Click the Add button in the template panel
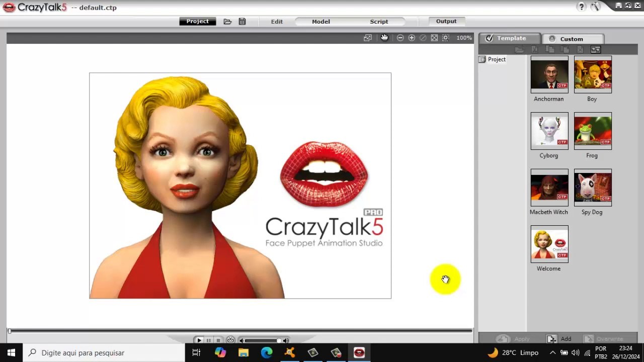The height and width of the screenshot is (362, 644). (x=559, y=339)
